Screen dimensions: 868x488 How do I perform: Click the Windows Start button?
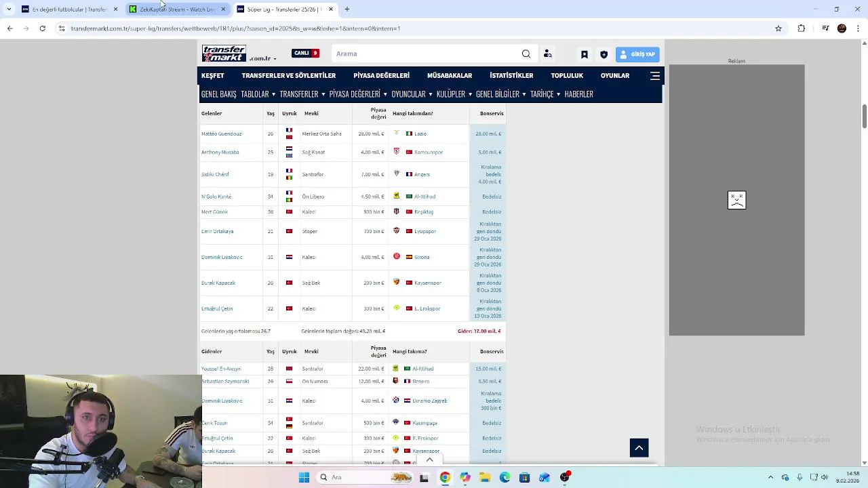tap(304, 478)
